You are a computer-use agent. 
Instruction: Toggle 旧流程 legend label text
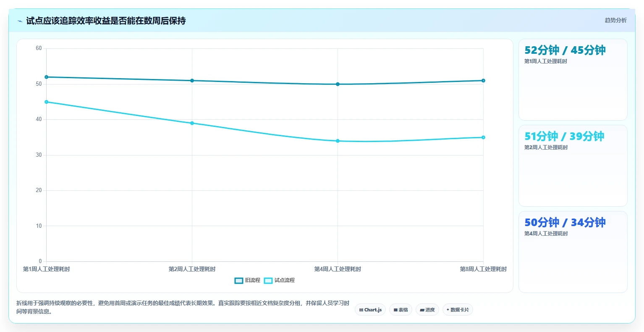click(x=253, y=280)
